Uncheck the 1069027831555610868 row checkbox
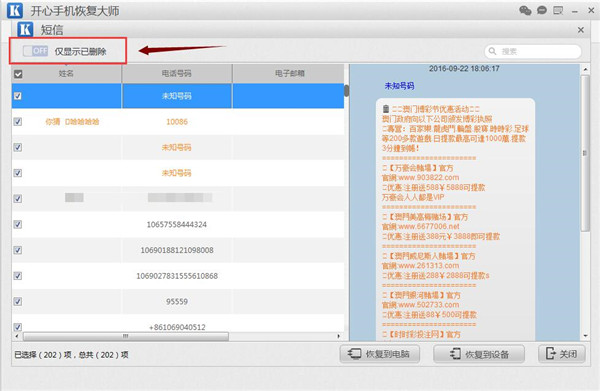 [18, 276]
